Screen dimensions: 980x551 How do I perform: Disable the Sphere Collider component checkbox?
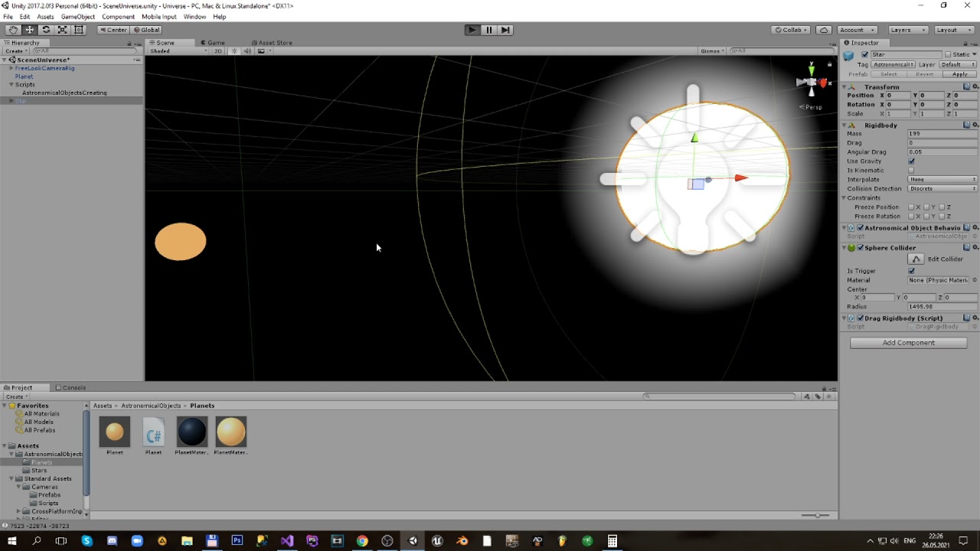click(861, 248)
